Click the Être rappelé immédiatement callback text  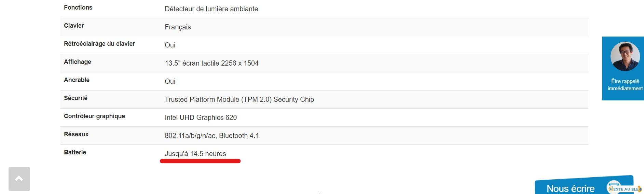pos(625,85)
